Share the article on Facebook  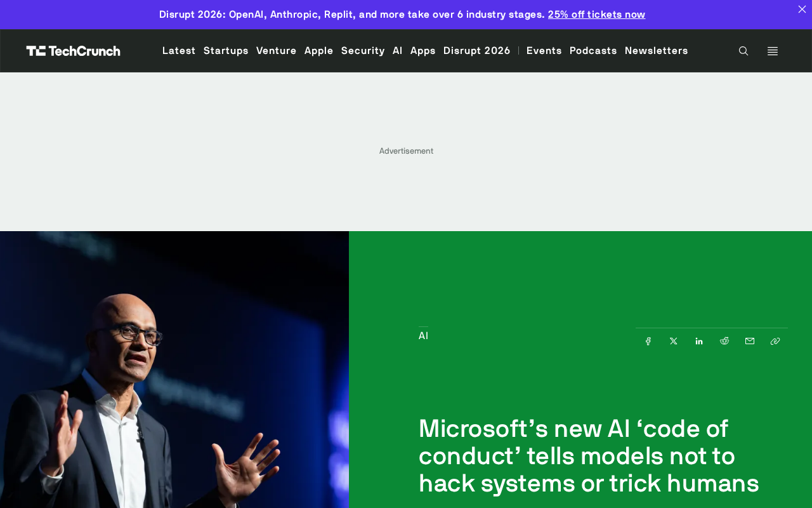click(648, 341)
